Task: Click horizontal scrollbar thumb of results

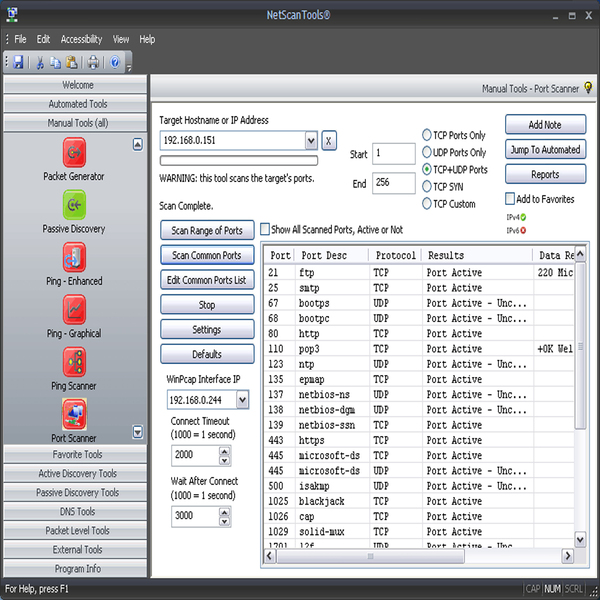Action: click(370, 556)
